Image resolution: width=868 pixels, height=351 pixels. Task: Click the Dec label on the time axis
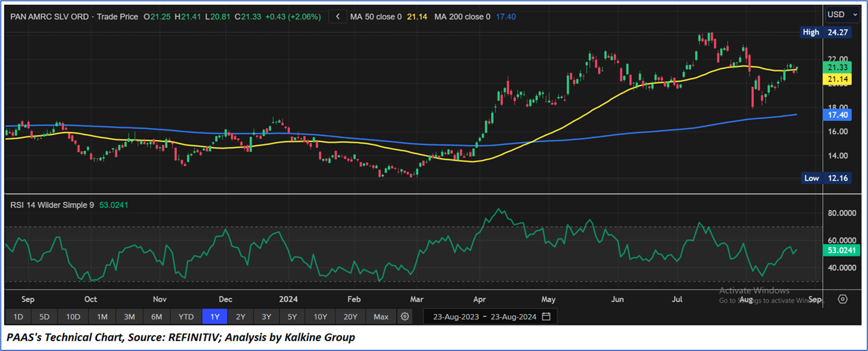click(226, 299)
